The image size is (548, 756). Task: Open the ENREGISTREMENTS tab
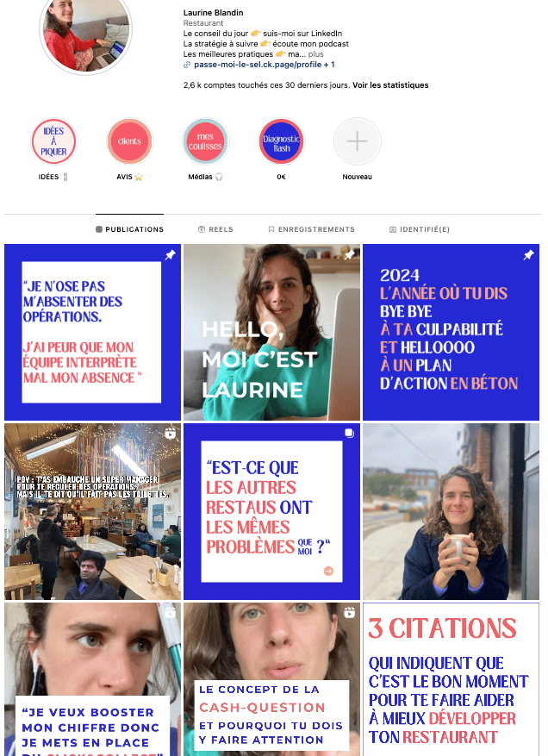(311, 229)
